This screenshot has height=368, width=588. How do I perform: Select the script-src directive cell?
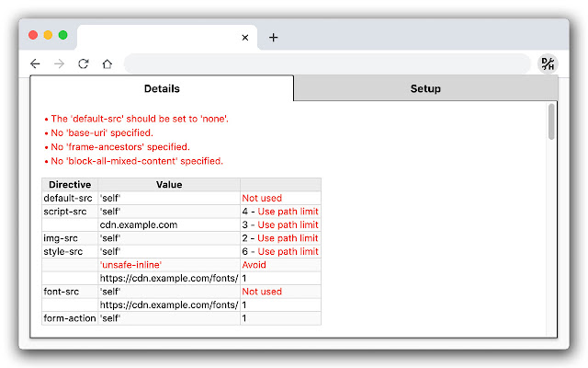[70, 212]
